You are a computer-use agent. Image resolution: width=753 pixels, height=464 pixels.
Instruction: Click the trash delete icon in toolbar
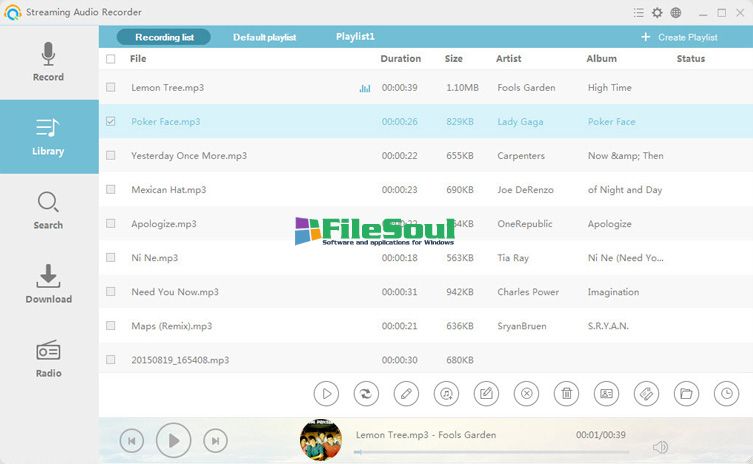(x=566, y=393)
